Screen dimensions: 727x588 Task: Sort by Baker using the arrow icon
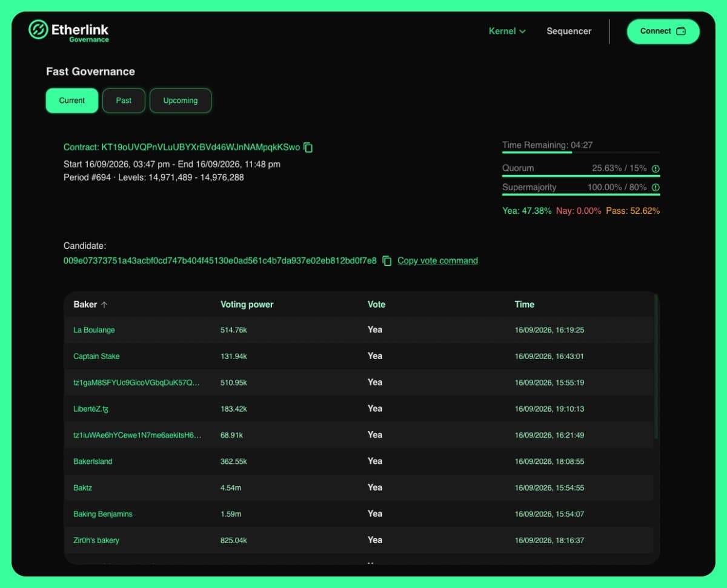click(104, 305)
